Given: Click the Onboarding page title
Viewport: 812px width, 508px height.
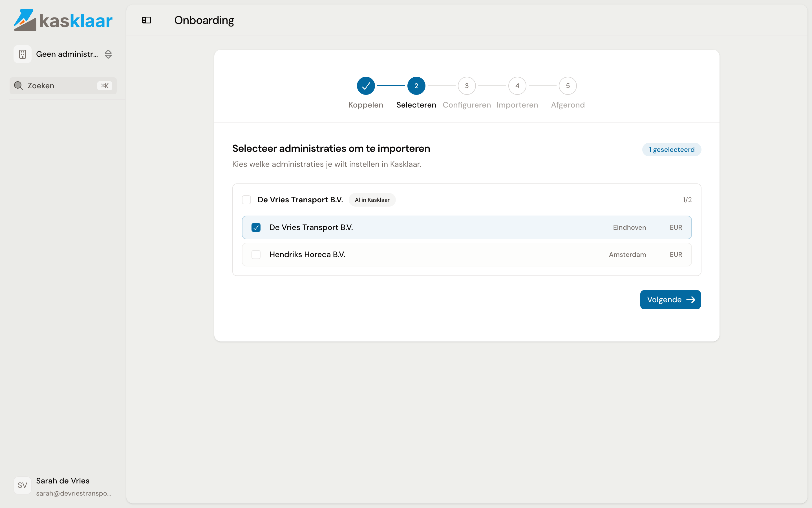Looking at the screenshot, I should pyautogui.click(x=204, y=20).
